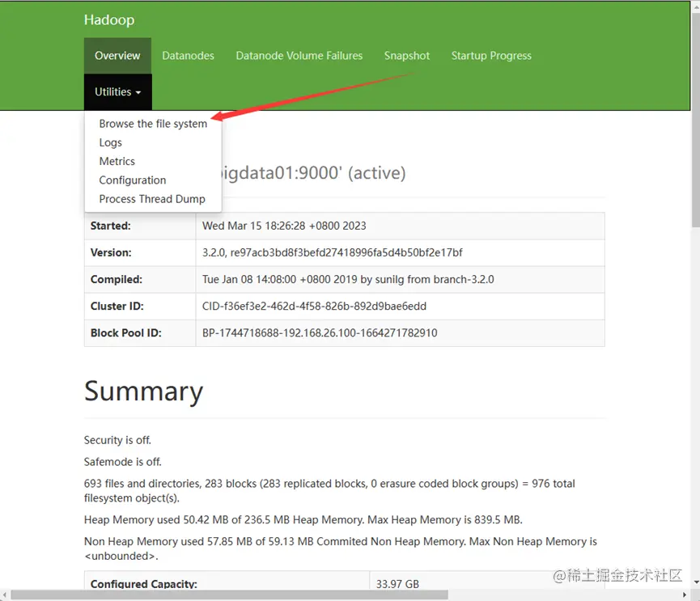Image resolution: width=700 pixels, height=601 pixels.
Task: Switch to the Datanodes tab
Action: click(x=188, y=56)
